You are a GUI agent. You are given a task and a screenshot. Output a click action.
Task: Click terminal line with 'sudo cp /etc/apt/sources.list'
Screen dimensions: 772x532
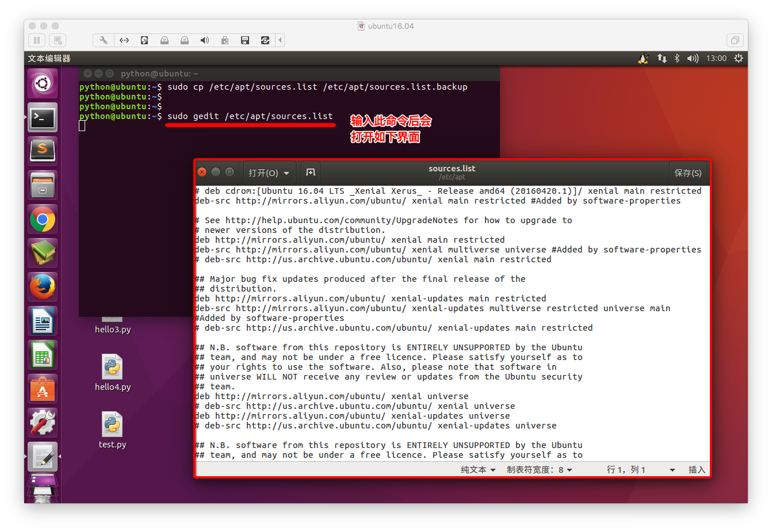pos(317,87)
